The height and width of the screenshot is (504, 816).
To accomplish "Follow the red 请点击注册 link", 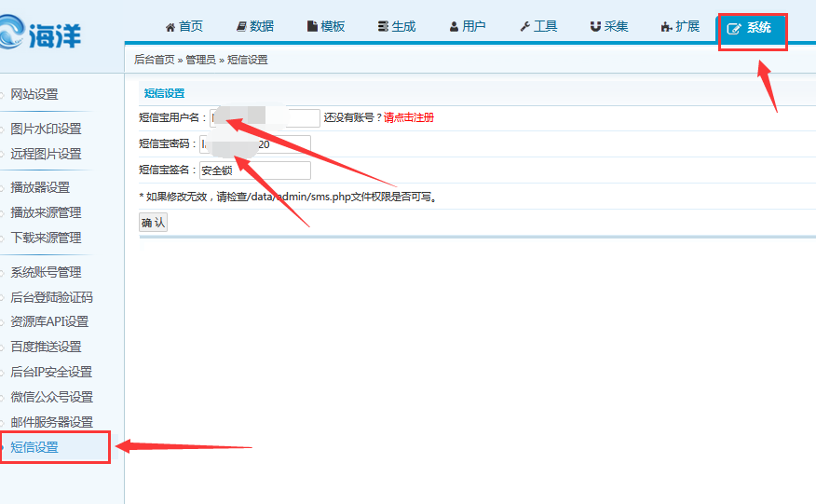I will [408, 117].
